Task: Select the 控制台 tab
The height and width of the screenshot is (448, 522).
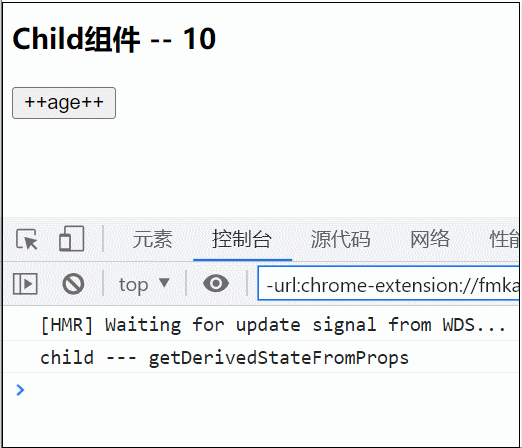Action: coord(242,239)
